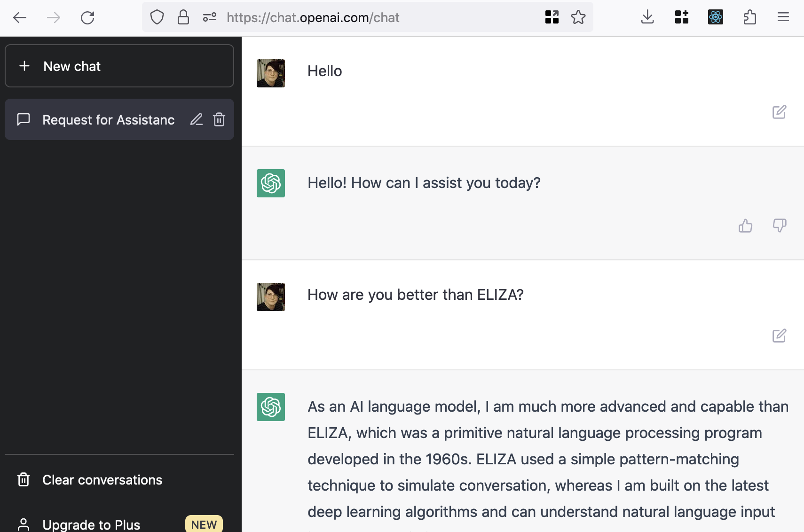Screen dimensions: 804x532
Task: Go forward in browser history
Action: [x=54, y=18]
